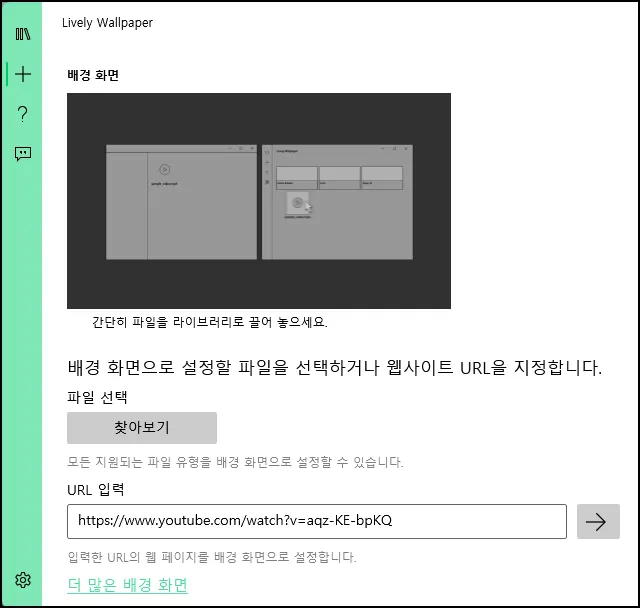Click the 간단히 파일을 라이브러리로 끌어 놓으세요 caption
Screen dimensions: 640x608
click(210, 322)
